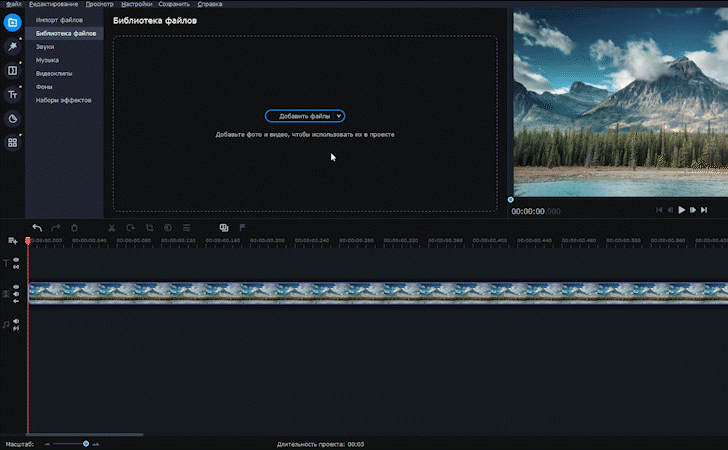The height and width of the screenshot is (450, 728).
Task: Open the Transitions sidebar tab
Action: click(13, 71)
